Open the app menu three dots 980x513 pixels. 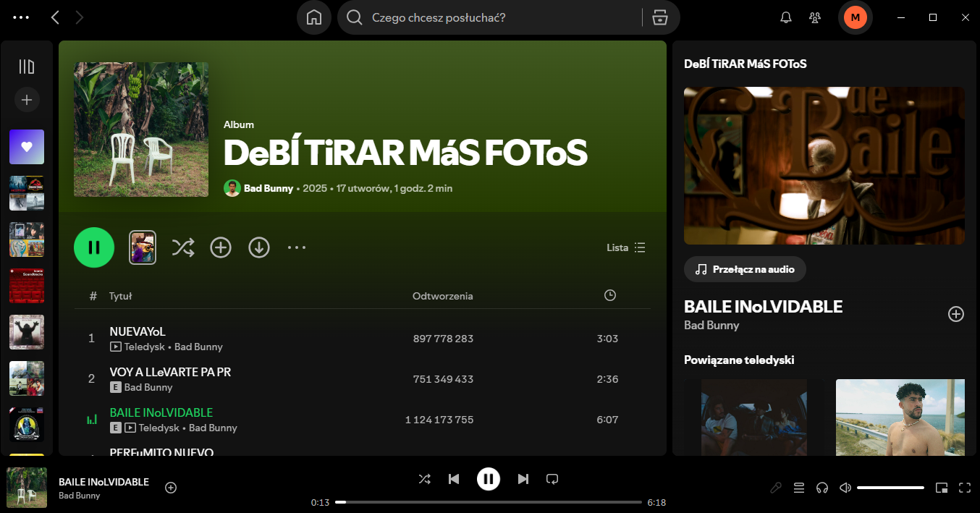point(21,17)
